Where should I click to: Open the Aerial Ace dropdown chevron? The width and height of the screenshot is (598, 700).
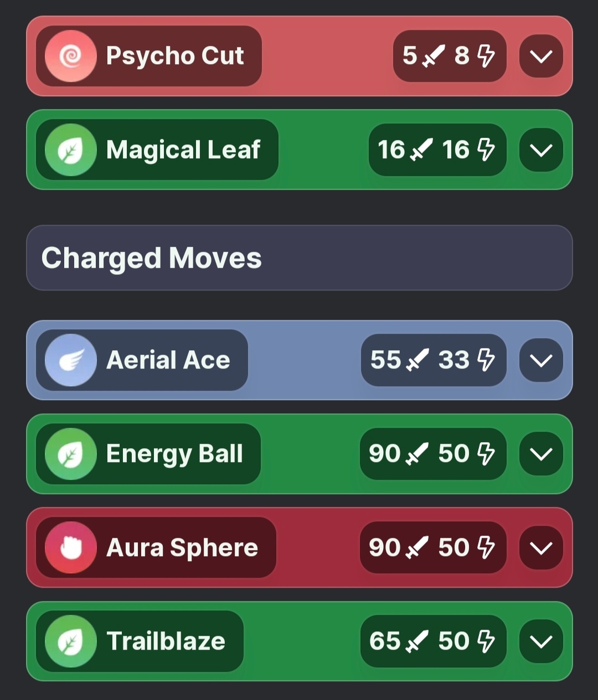pos(541,360)
